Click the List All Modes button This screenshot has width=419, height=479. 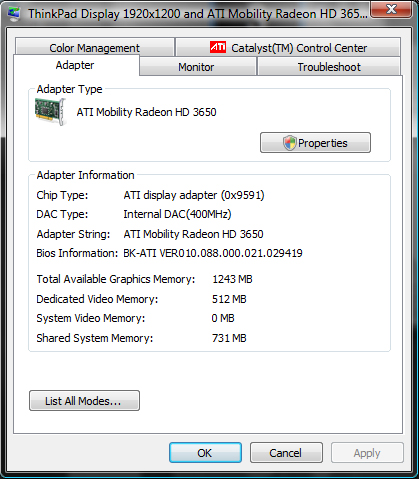pos(84,401)
